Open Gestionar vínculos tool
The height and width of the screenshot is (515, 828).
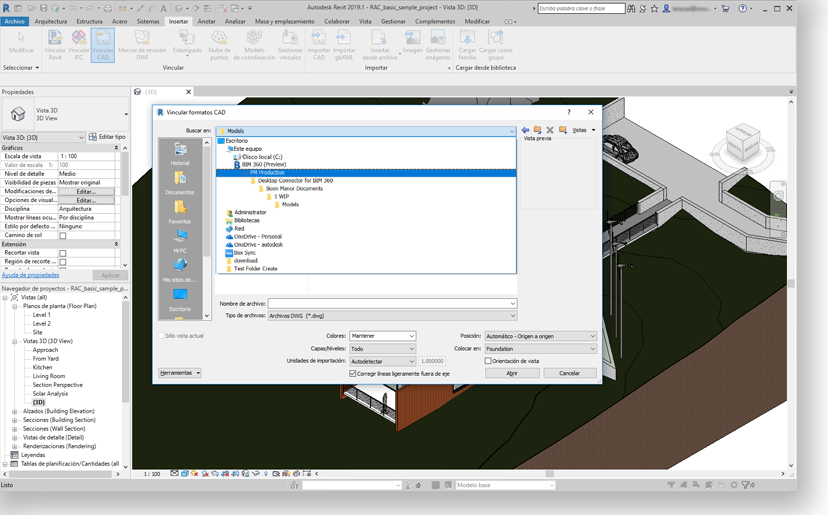click(x=290, y=44)
